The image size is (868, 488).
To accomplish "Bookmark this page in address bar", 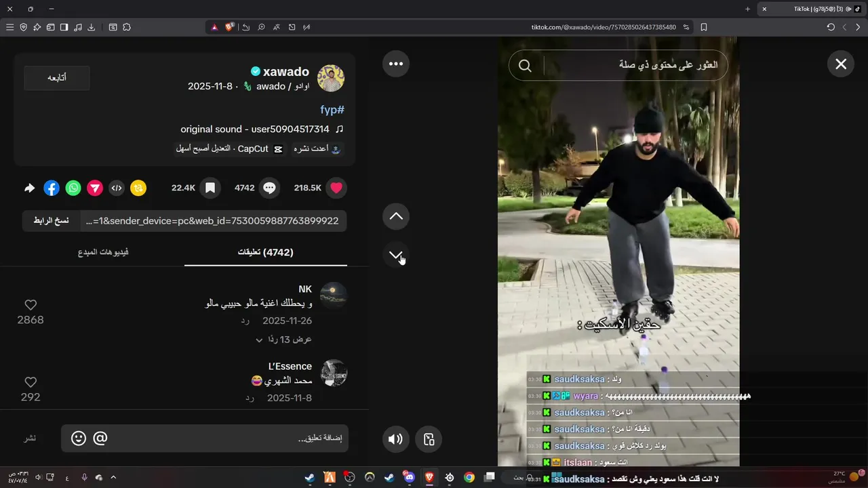I will [704, 27].
